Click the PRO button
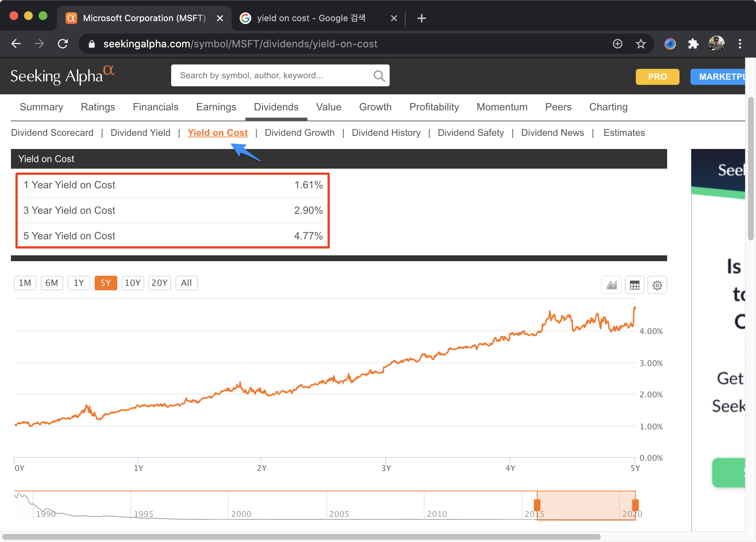The height and width of the screenshot is (542, 756). tap(657, 77)
